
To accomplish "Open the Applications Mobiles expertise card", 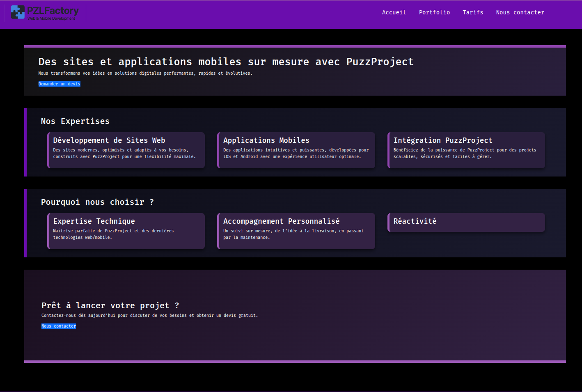I will coord(296,150).
